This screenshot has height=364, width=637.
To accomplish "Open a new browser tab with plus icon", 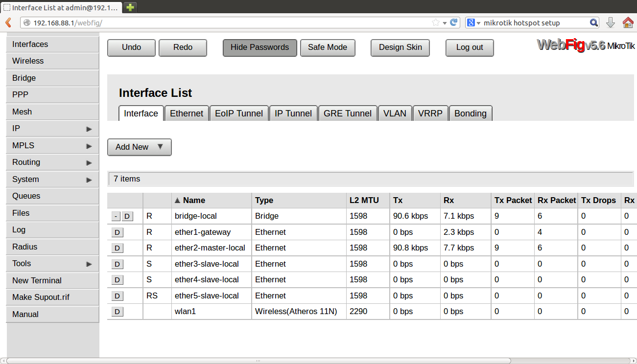I will coord(130,7).
